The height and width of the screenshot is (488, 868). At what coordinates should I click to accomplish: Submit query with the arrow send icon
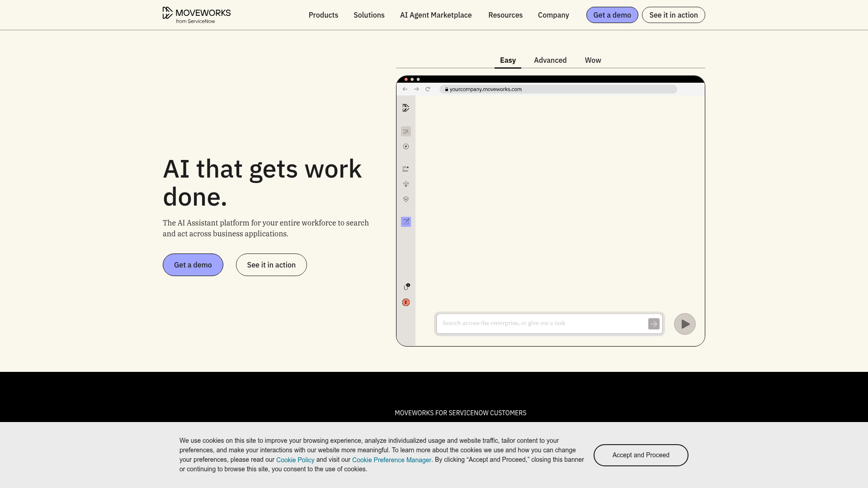(x=654, y=324)
